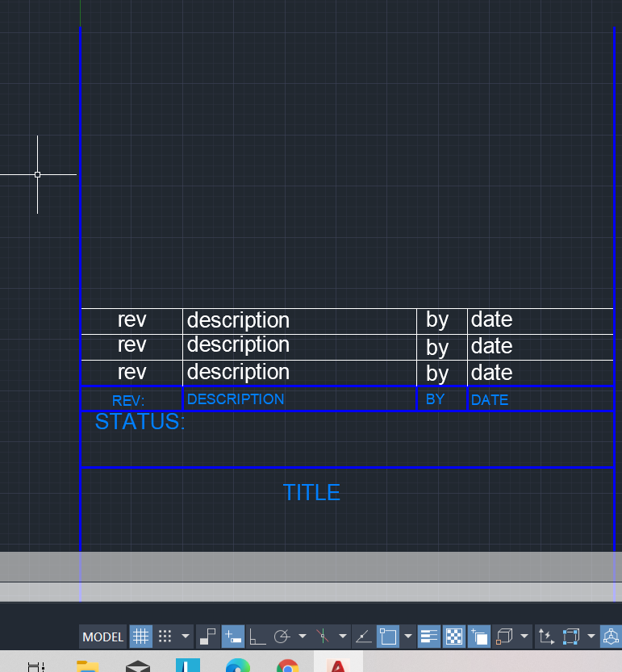Screen dimensions: 622x672
Task: Open the Snap Mode settings dropdown arrow
Action: (x=186, y=636)
